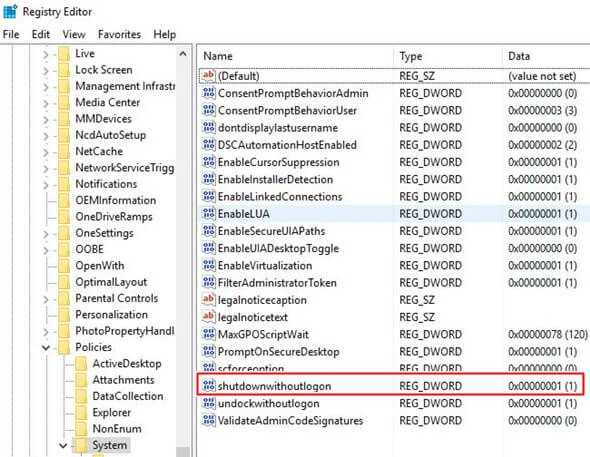Viewport: 590px width, 457px height.
Task: Click the tree pane scroll-up arrow
Action: point(183,54)
